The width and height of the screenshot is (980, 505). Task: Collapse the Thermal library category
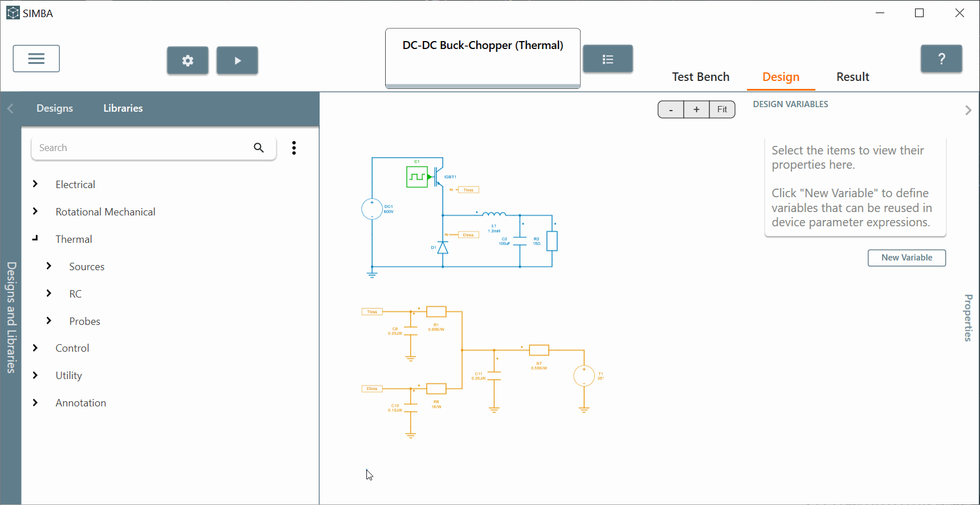pos(35,238)
